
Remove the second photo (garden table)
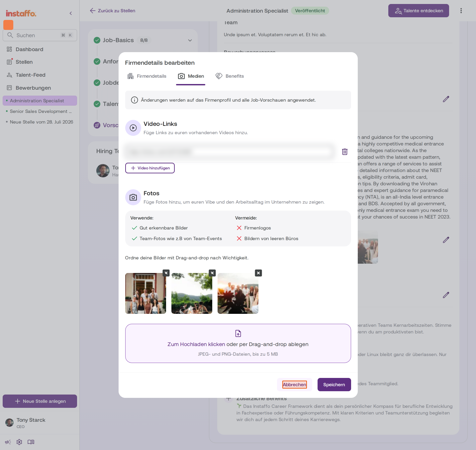pyautogui.click(x=213, y=273)
